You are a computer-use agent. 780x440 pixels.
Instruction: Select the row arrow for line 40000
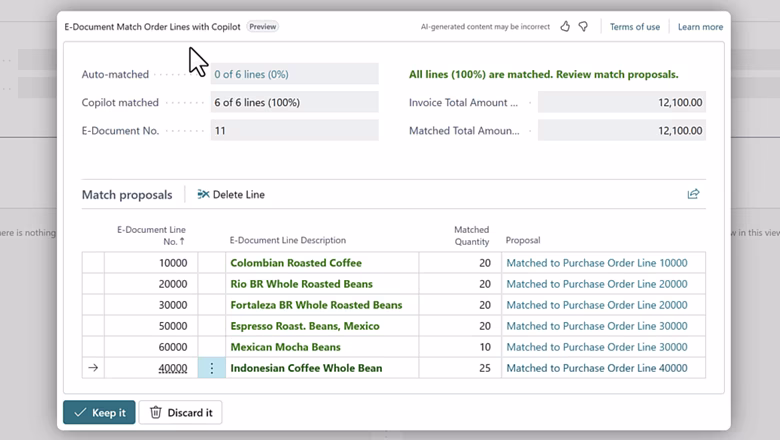(x=93, y=368)
